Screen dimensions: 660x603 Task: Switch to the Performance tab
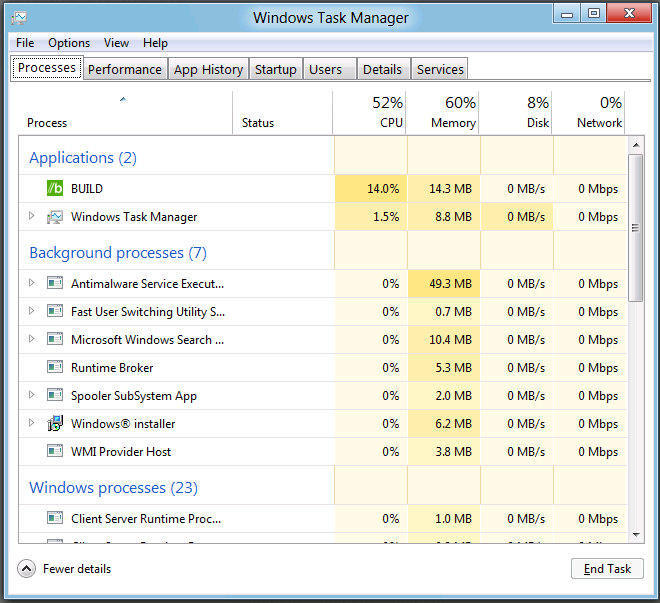click(125, 69)
